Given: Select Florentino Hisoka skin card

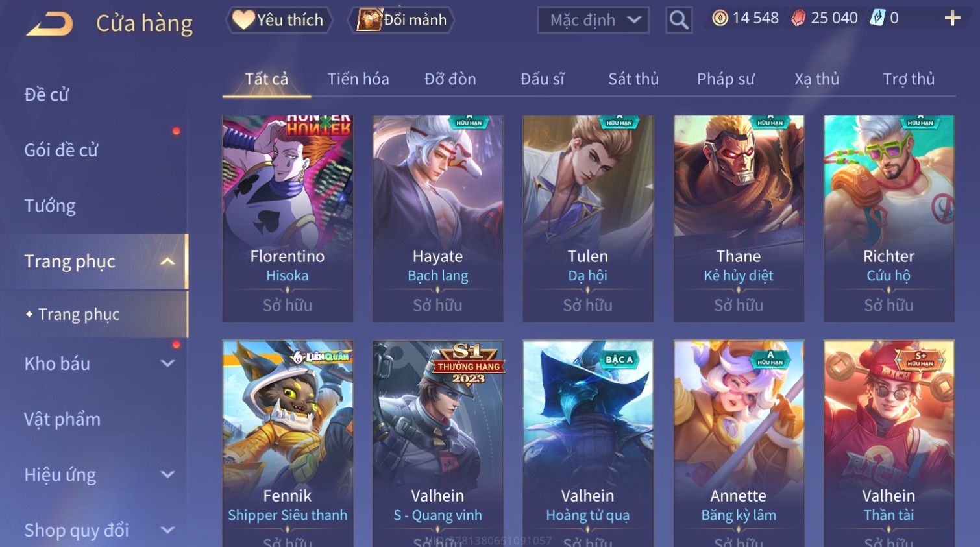Looking at the screenshot, I should 288,219.
